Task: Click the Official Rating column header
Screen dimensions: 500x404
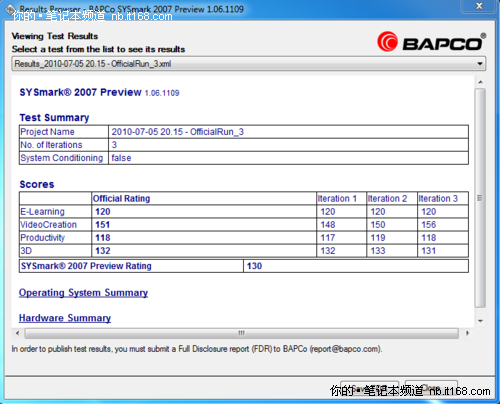Action: click(x=121, y=199)
